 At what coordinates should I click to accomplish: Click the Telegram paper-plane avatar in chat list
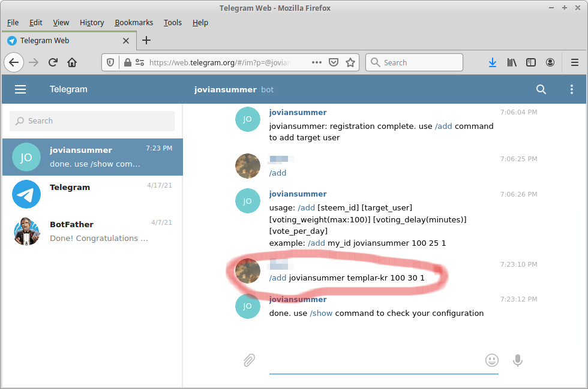(26, 194)
